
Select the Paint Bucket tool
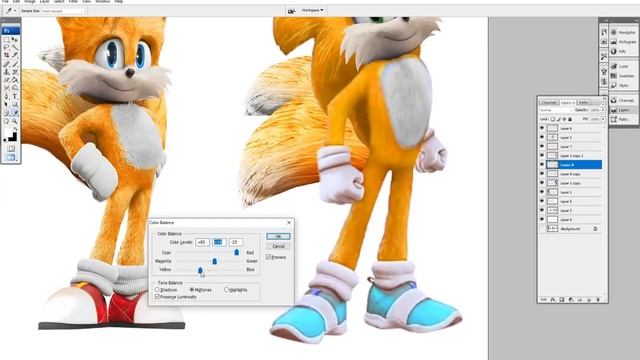(x=15, y=80)
